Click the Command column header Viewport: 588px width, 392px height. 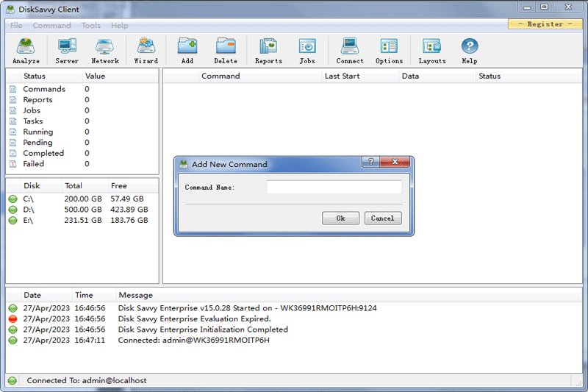point(260,76)
